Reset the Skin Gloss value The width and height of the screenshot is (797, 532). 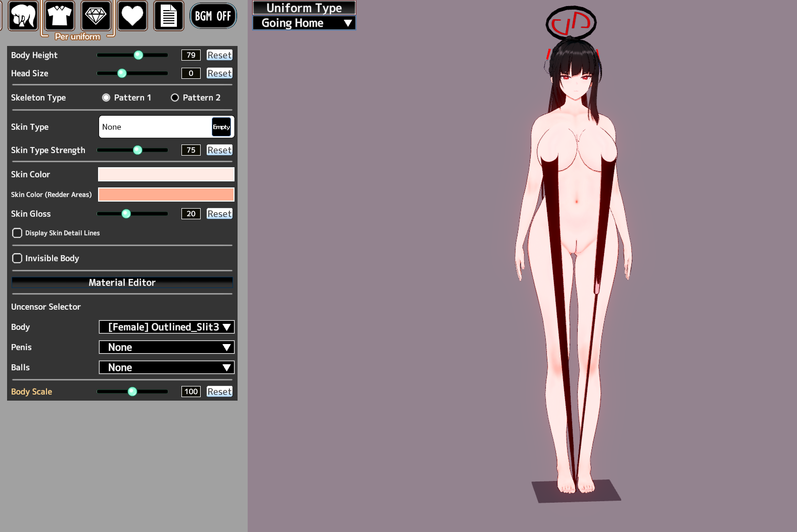point(219,214)
